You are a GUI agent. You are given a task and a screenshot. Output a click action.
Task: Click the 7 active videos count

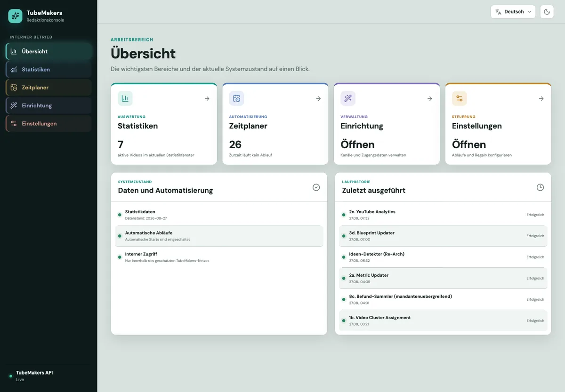click(121, 144)
